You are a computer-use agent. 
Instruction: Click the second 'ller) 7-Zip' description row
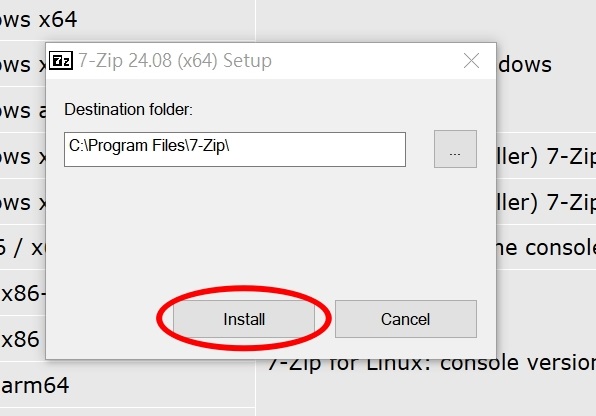pyautogui.click(x=547, y=202)
